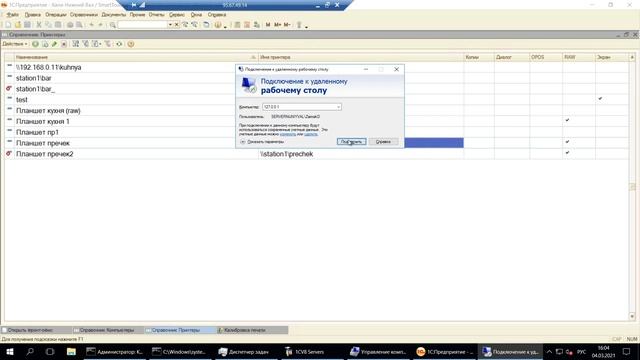This screenshot has height=360, width=640.
Task: Open the Операции menu
Action: click(x=56, y=15)
